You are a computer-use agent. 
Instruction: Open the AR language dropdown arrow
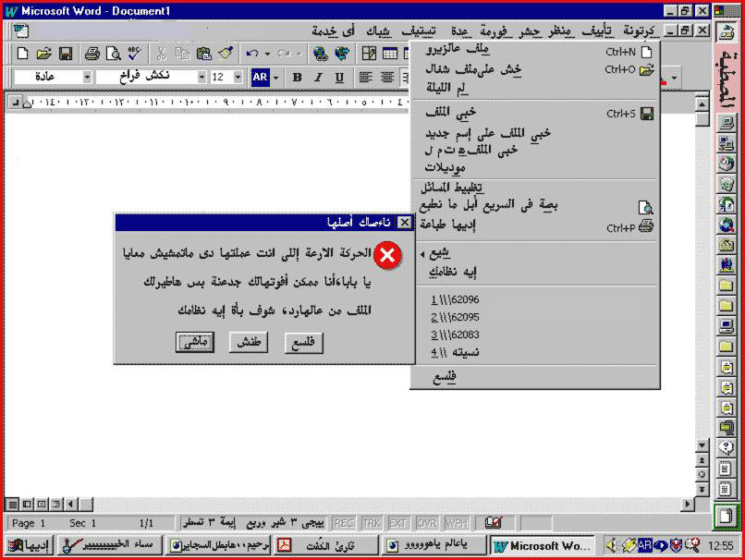(x=275, y=77)
